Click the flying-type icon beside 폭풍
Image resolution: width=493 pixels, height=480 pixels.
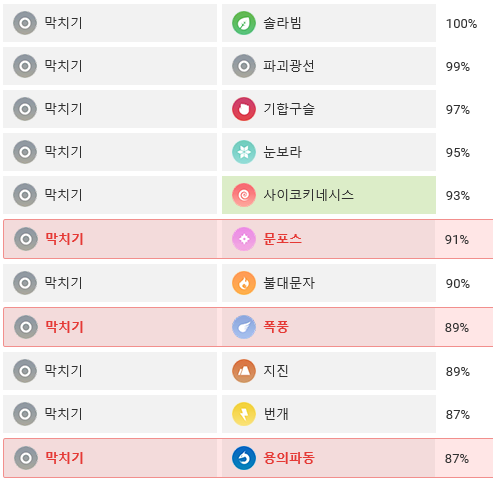244,327
